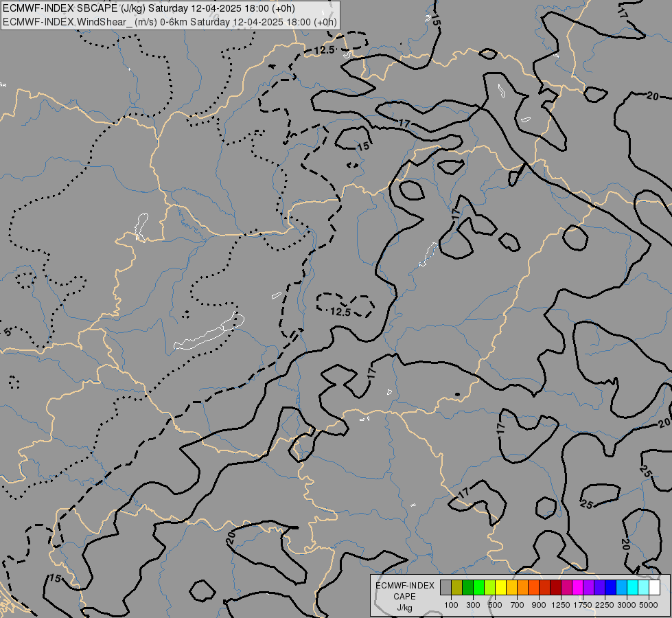Select the lime yellow-green legend swatch
Screen dimensions: 672x618
[x=490, y=588]
